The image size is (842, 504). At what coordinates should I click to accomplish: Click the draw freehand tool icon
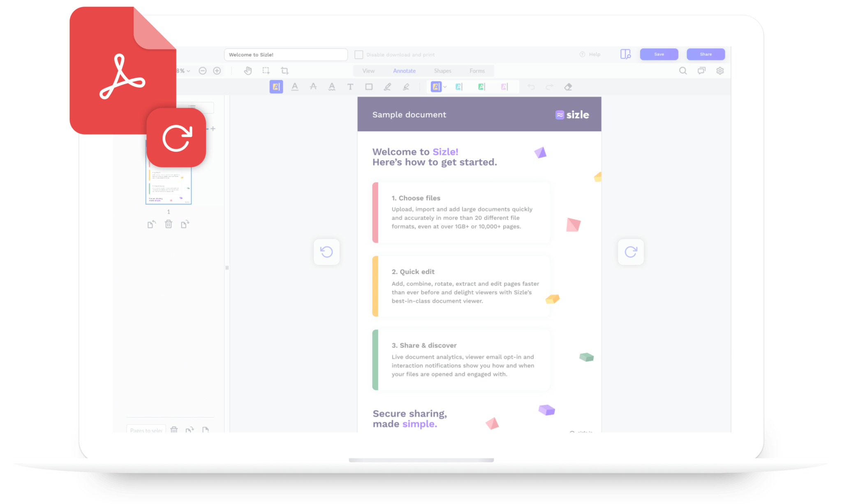tap(389, 87)
